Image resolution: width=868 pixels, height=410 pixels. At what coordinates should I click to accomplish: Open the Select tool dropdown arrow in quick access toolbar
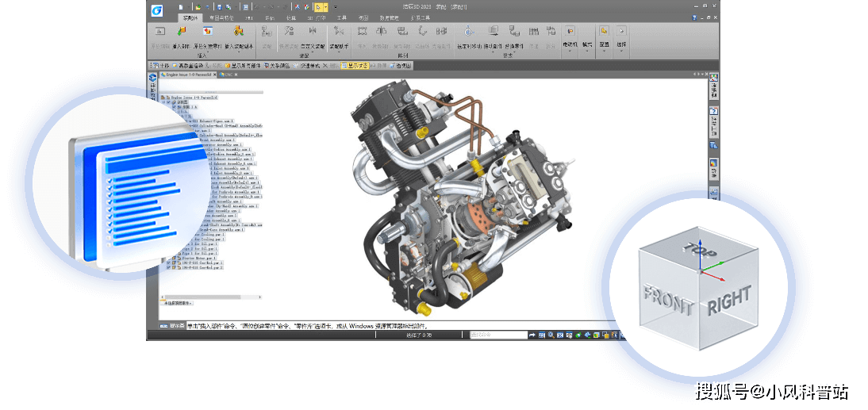coord(325,6)
